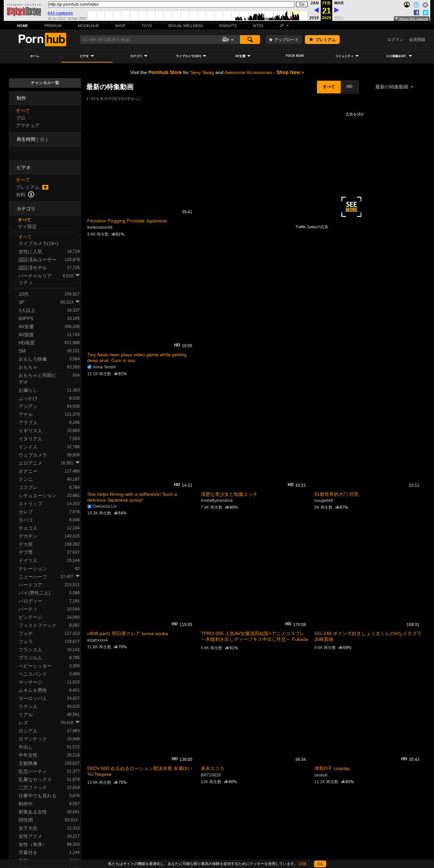This screenshot has height=868, width=434.
Task: Select the すべて quality toggle button
Action: click(329, 87)
